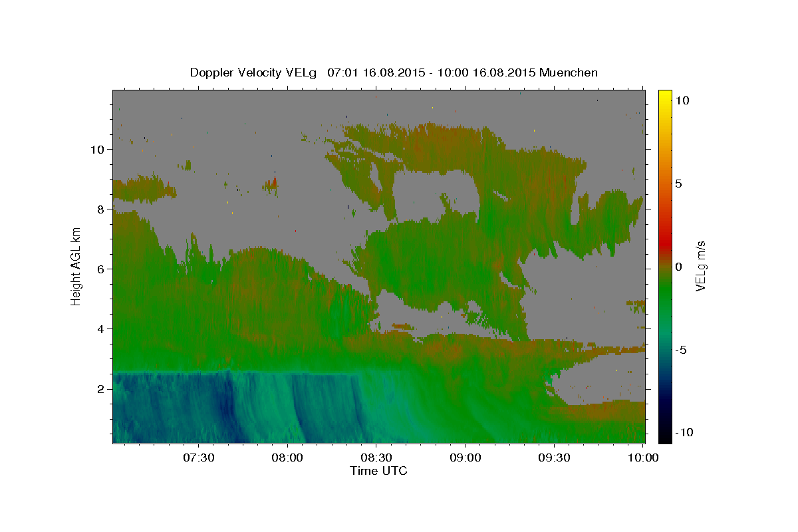Click "Muenchen" in the plot title

click(x=569, y=72)
